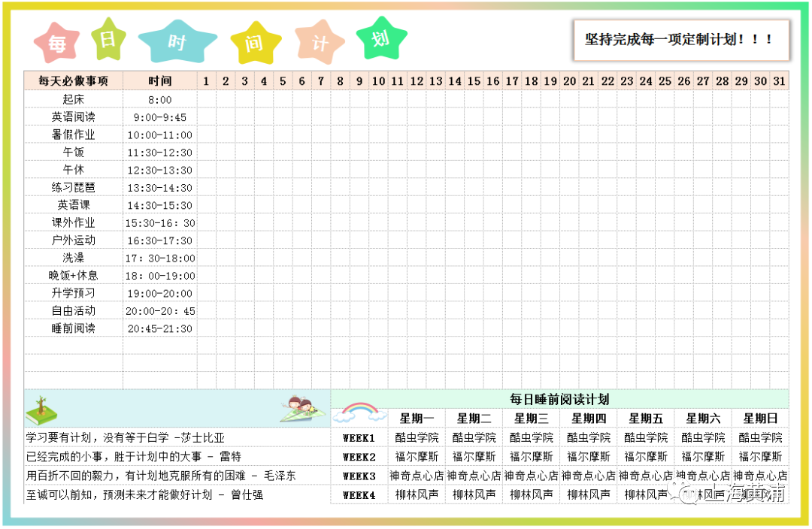This screenshot has width=812, height=529.
Task: Select the 星期三 column header
Action: click(532, 419)
